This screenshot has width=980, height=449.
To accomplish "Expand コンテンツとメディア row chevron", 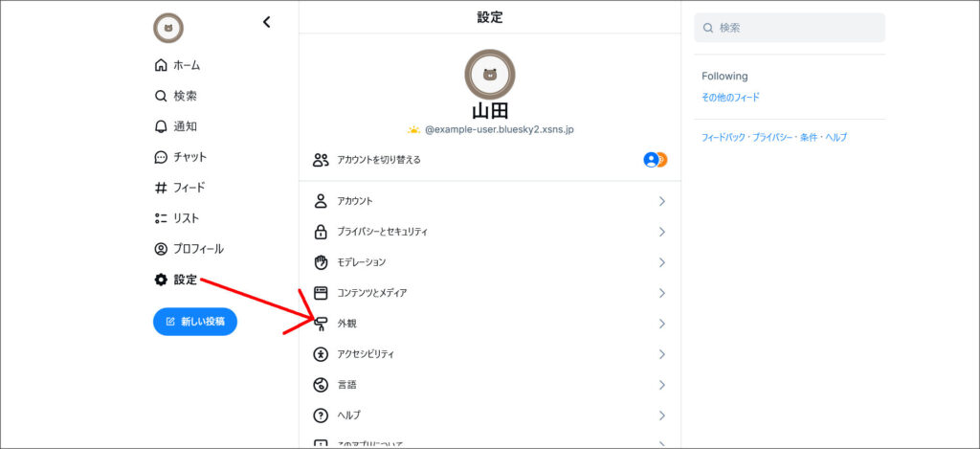I will 662,293.
